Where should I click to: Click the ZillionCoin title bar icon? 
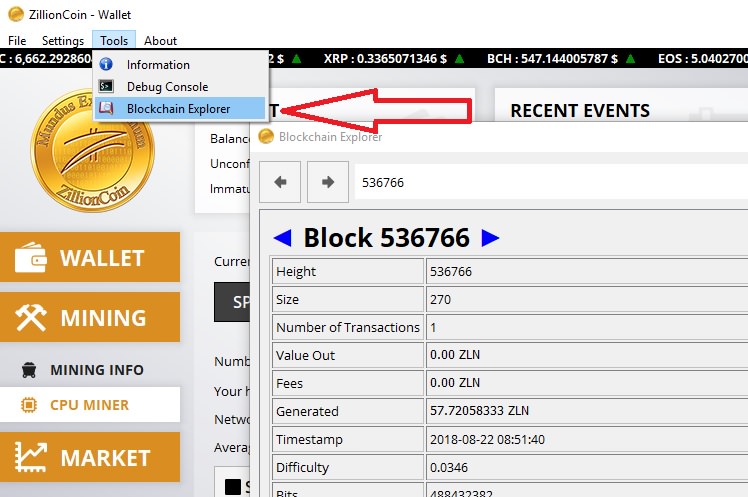click(16, 14)
